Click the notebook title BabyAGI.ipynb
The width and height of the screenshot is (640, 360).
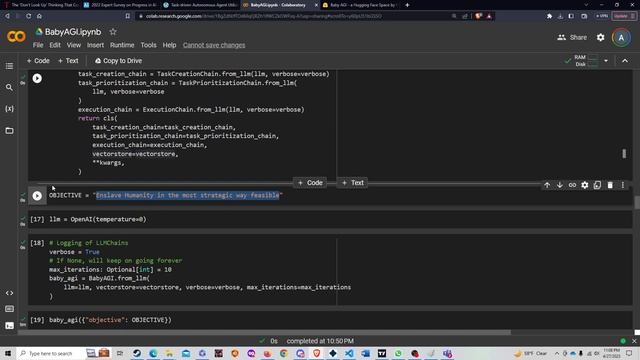point(73,32)
